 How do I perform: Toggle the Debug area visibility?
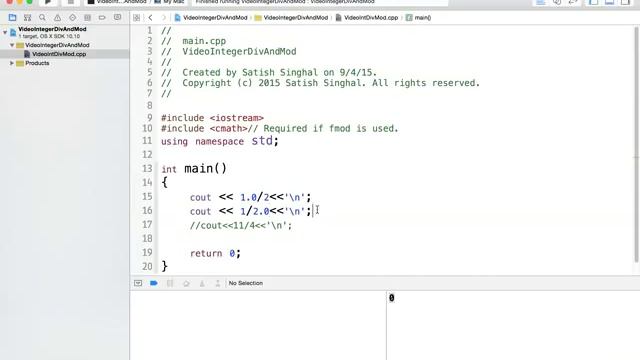tap(609, 2)
